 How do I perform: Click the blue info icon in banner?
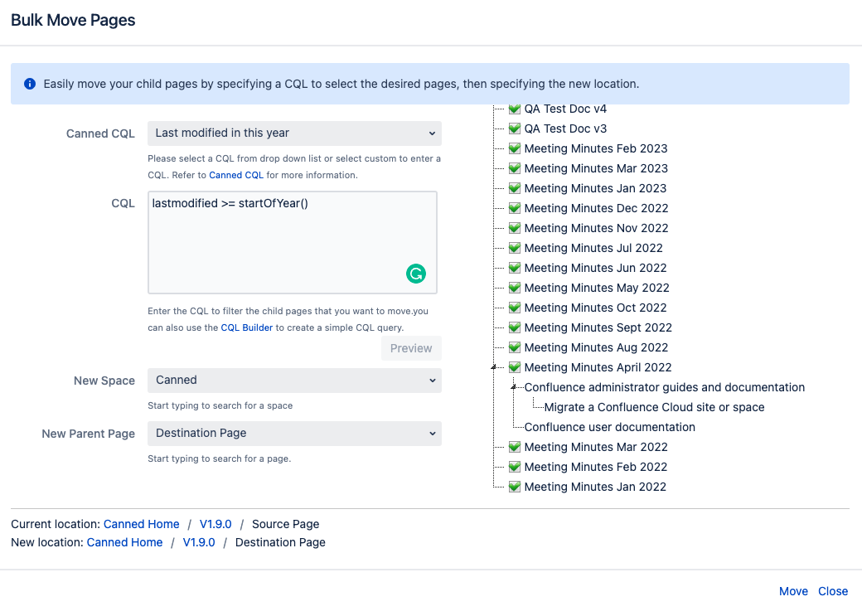click(x=30, y=84)
